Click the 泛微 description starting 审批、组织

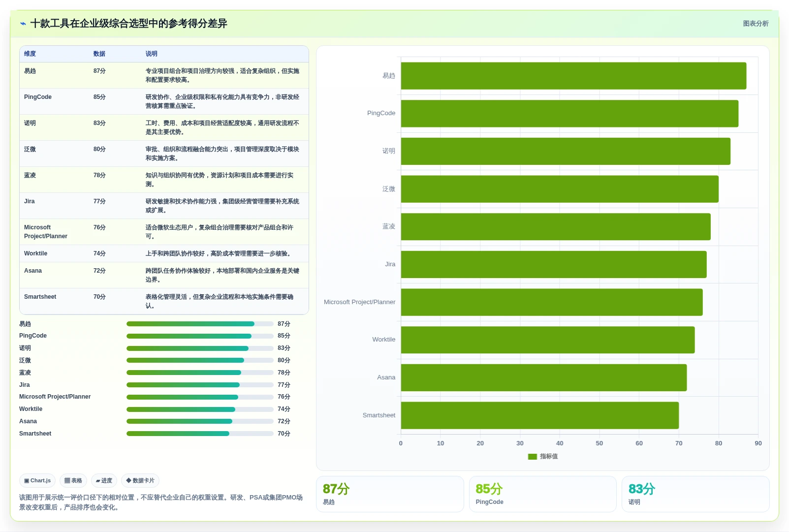[x=222, y=154]
